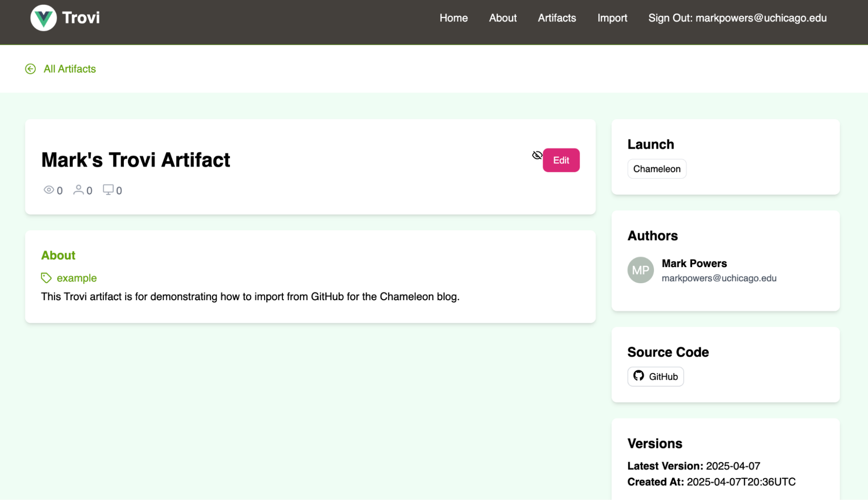
Task: Open the Home menu item
Action: coord(453,18)
